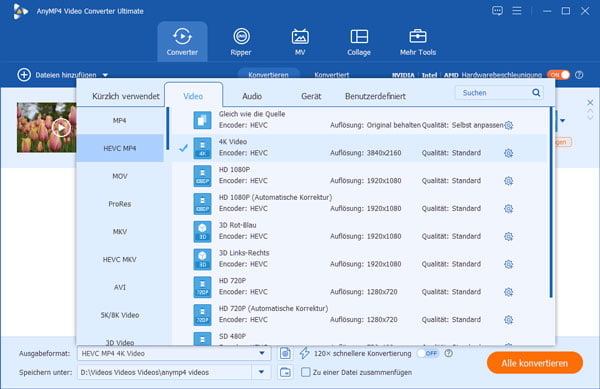Switch to Kürzlich verwendet tab
Viewport: 600px width, 389px height.
(126, 96)
